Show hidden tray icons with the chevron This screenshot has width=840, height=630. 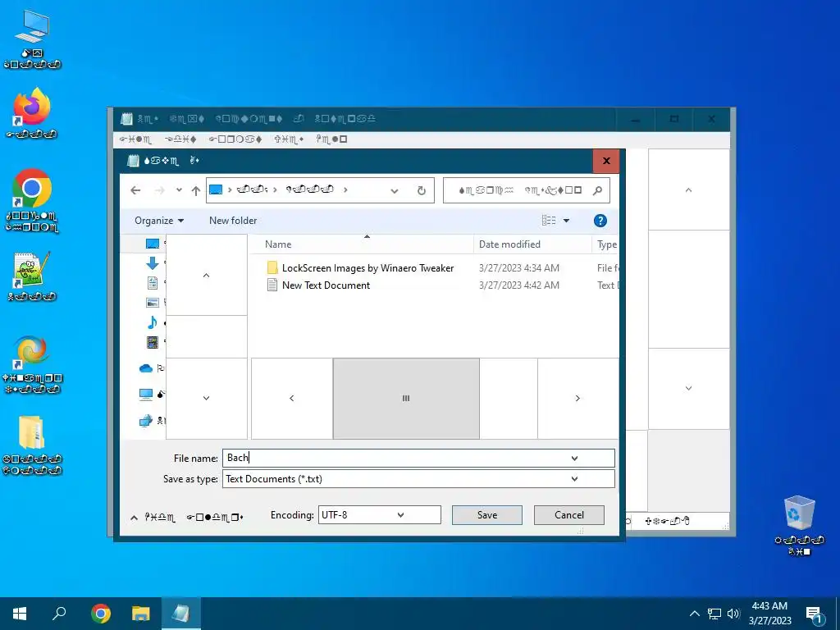(x=694, y=614)
